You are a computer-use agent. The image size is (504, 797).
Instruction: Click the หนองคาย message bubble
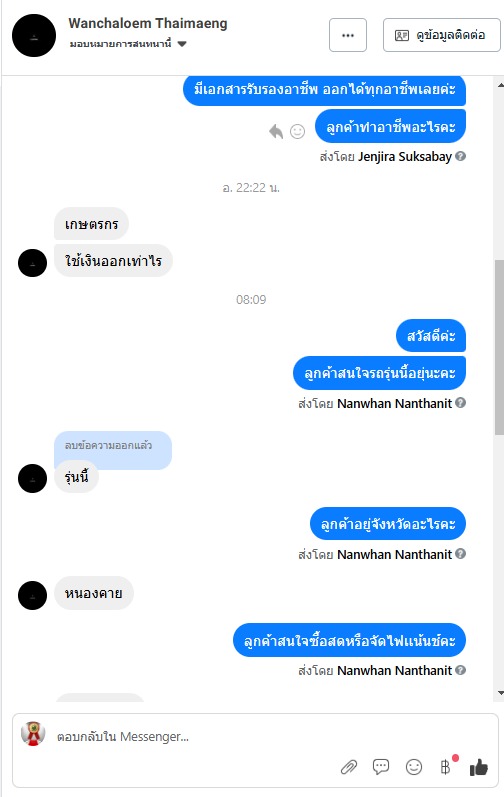tap(94, 593)
